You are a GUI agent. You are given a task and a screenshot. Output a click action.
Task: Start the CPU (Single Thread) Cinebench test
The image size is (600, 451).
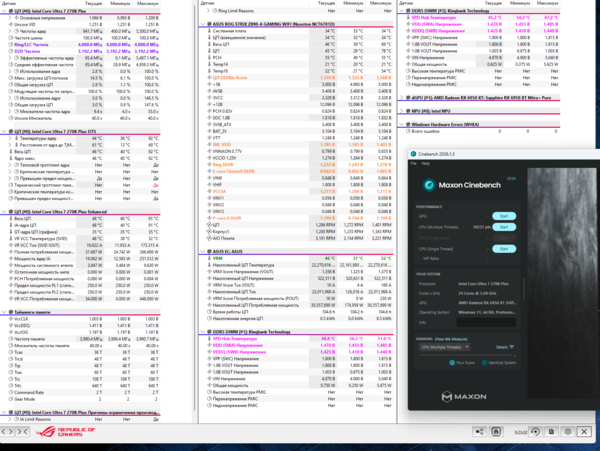pos(504,249)
